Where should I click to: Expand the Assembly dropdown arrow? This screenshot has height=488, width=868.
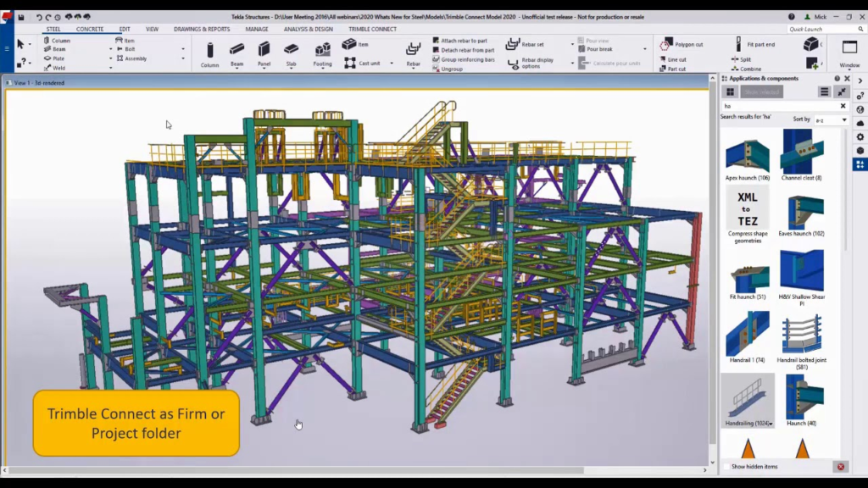click(x=183, y=58)
